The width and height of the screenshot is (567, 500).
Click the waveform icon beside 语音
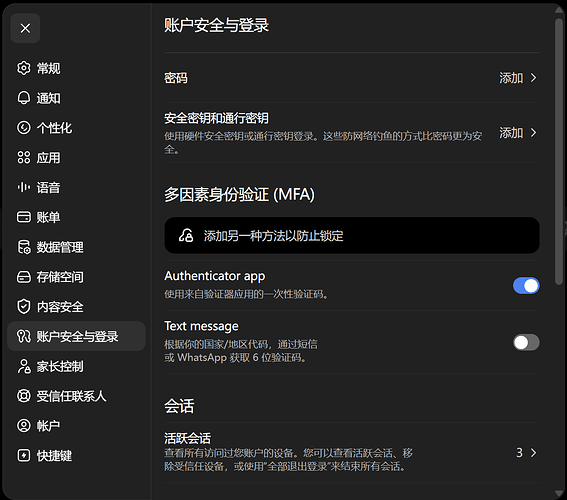(x=24, y=187)
